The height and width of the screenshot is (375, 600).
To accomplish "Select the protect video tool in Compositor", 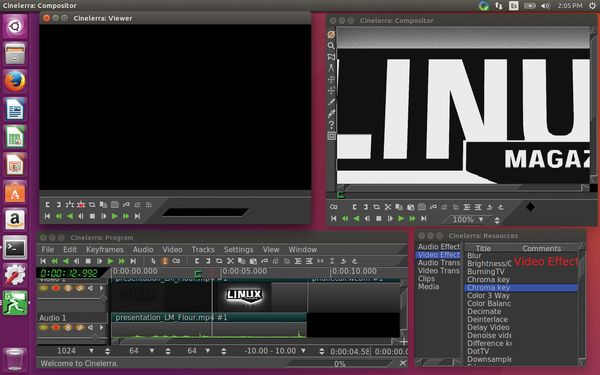I will point(331,34).
